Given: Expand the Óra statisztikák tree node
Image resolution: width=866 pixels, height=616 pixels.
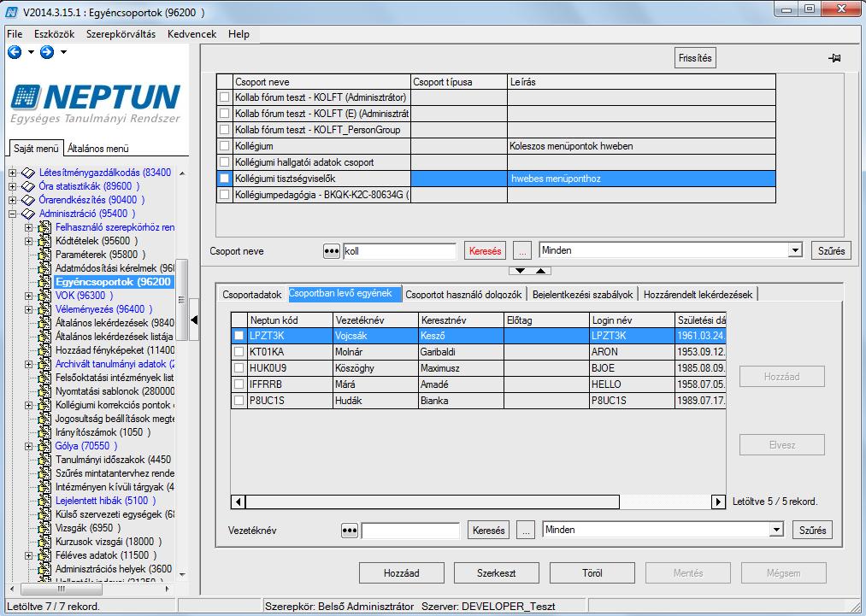Looking at the screenshot, I should pos(12,186).
